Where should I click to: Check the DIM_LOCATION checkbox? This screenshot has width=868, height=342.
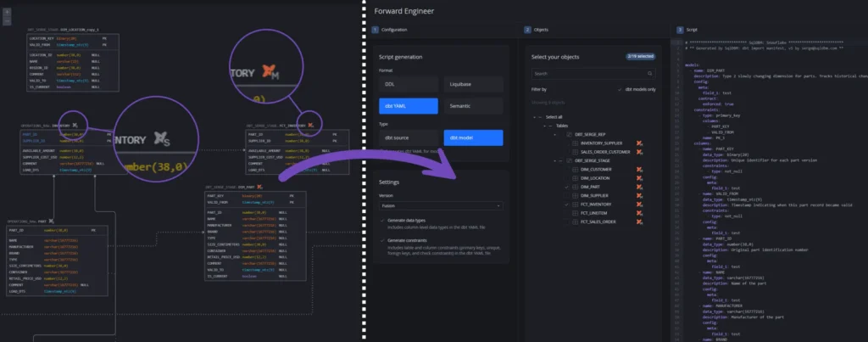pos(566,178)
